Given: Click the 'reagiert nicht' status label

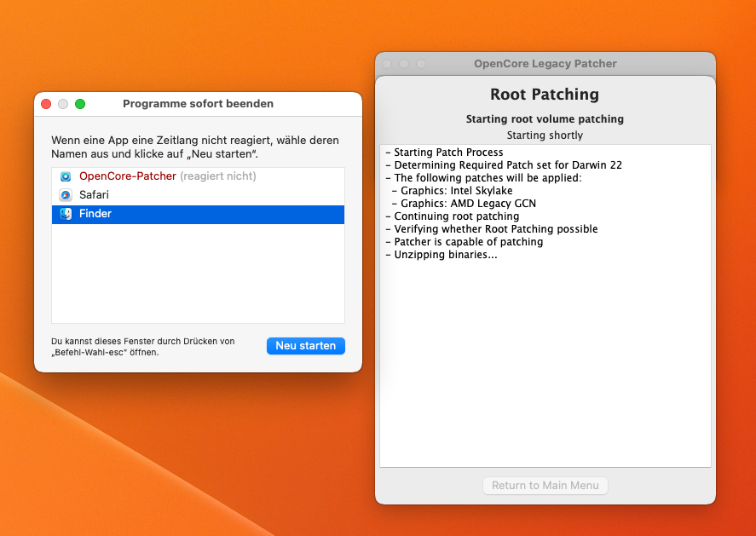Looking at the screenshot, I should (x=218, y=176).
